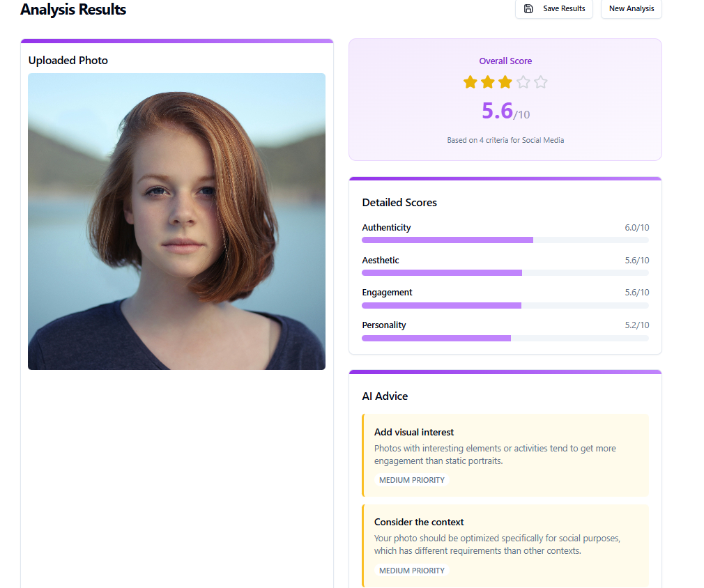Click the Engagement label

pyautogui.click(x=387, y=293)
